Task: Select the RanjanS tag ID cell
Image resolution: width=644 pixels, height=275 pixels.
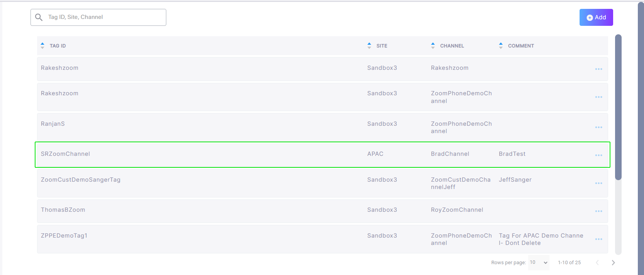Action: [x=53, y=124]
